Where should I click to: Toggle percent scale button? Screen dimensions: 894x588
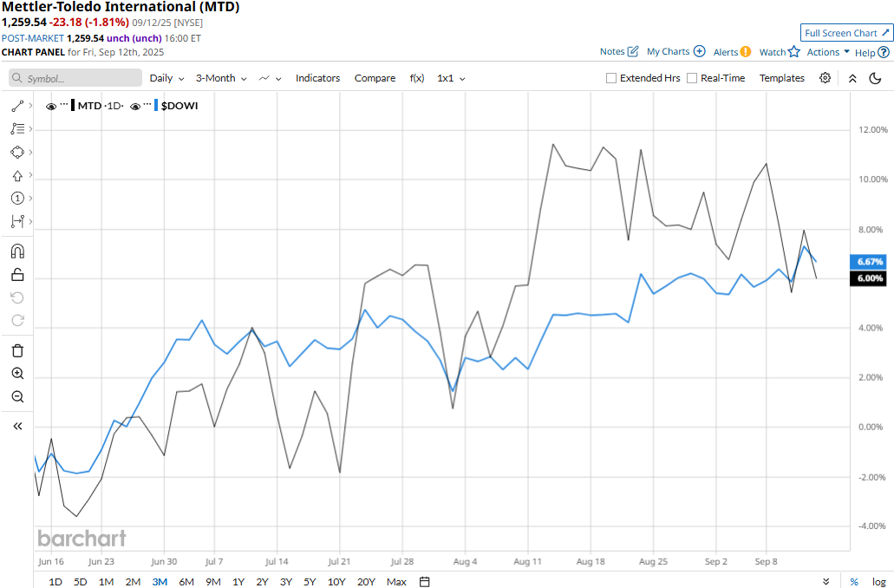(x=854, y=582)
